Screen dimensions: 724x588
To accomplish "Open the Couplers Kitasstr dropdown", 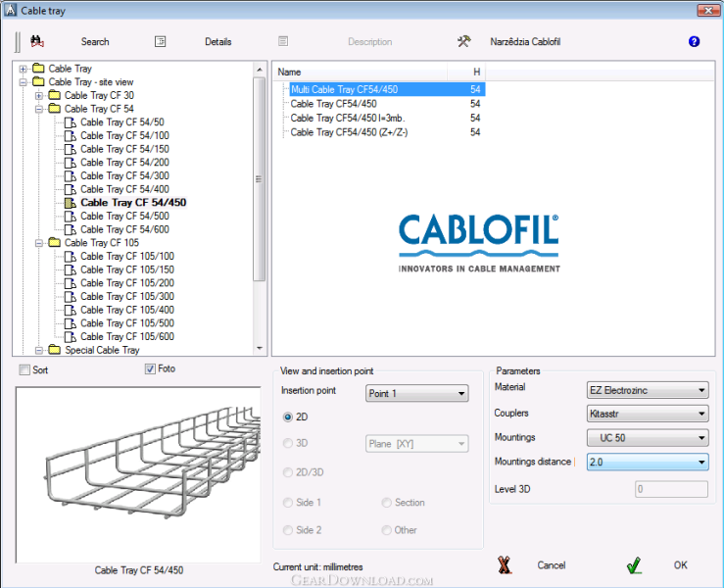I will [x=648, y=414].
